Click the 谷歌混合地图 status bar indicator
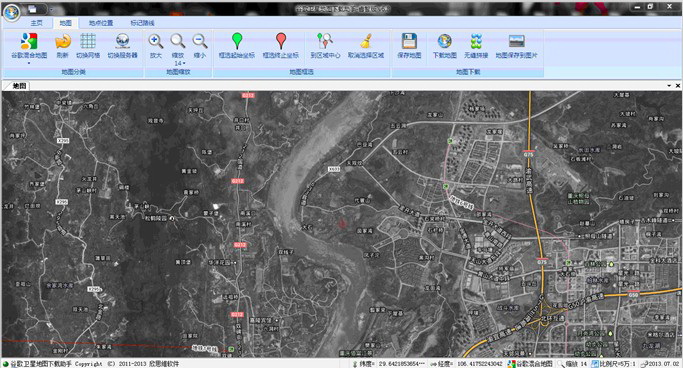 530,364
